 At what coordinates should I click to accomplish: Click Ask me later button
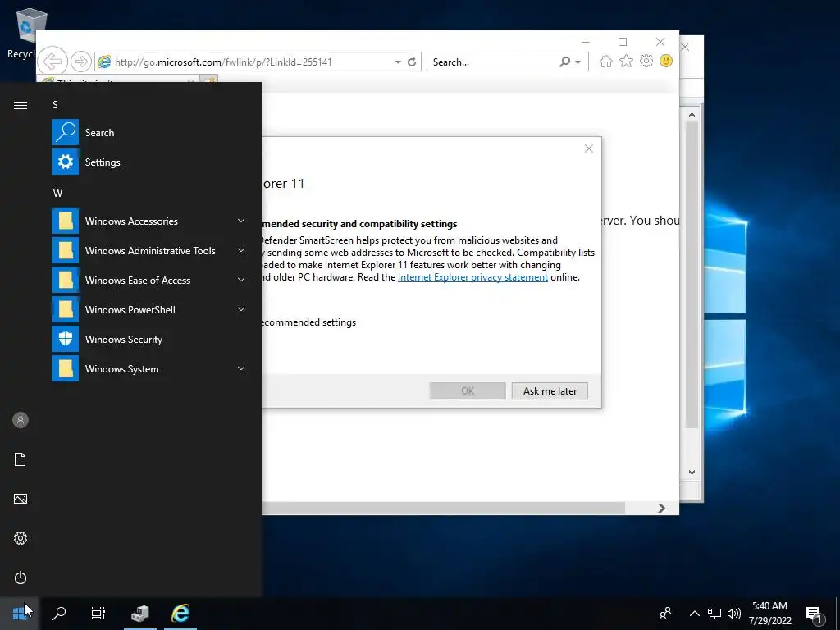pos(550,391)
